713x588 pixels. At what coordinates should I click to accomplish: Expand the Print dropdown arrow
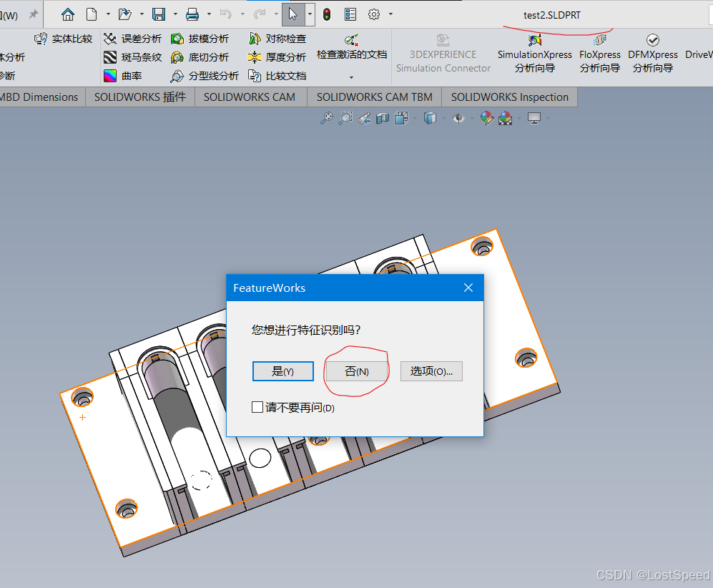(x=209, y=14)
